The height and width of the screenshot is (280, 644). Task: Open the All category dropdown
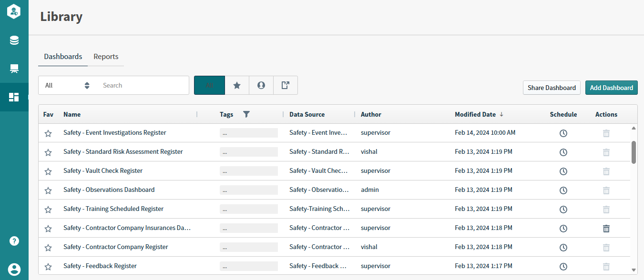67,85
